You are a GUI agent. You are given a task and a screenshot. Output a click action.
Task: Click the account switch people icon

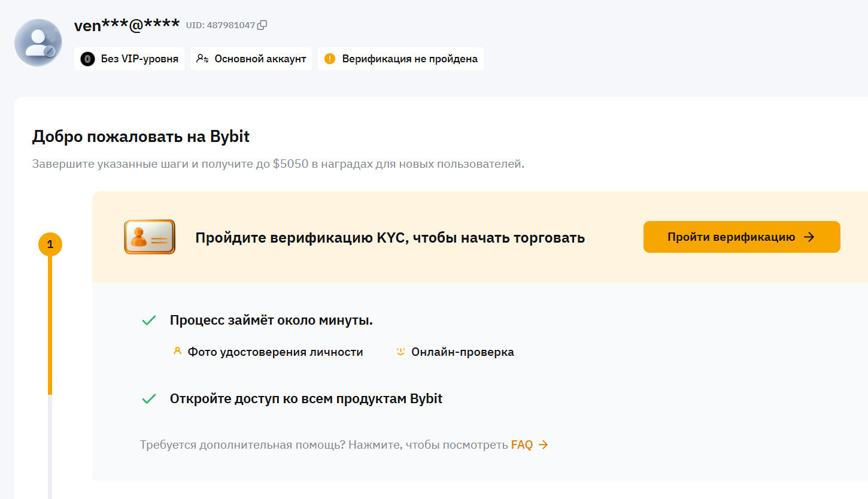[x=202, y=59]
